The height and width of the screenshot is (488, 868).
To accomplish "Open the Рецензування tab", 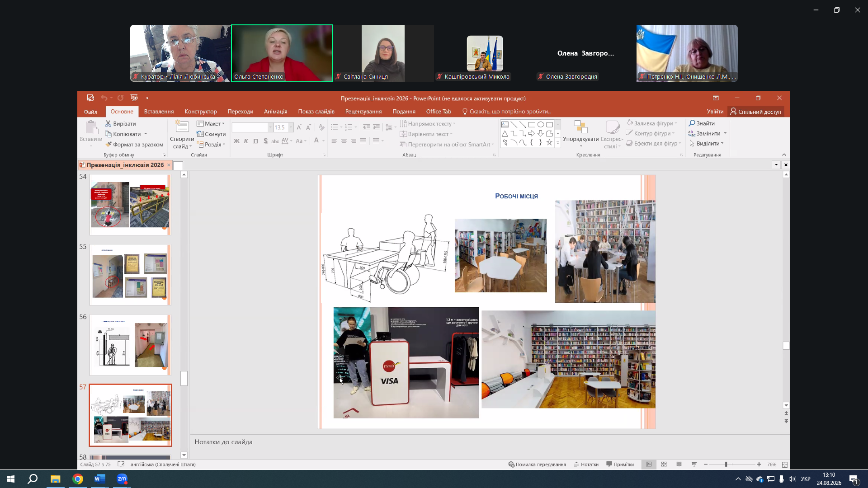I will (363, 112).
